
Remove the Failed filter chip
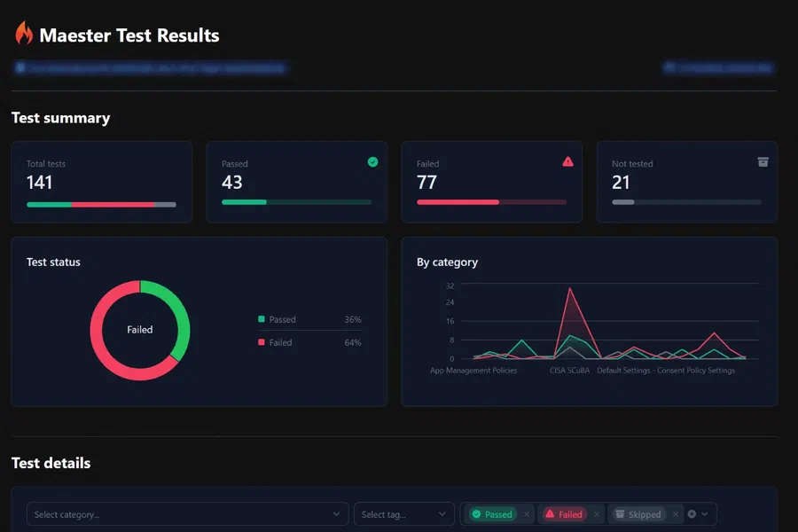(x=597, y=514)
